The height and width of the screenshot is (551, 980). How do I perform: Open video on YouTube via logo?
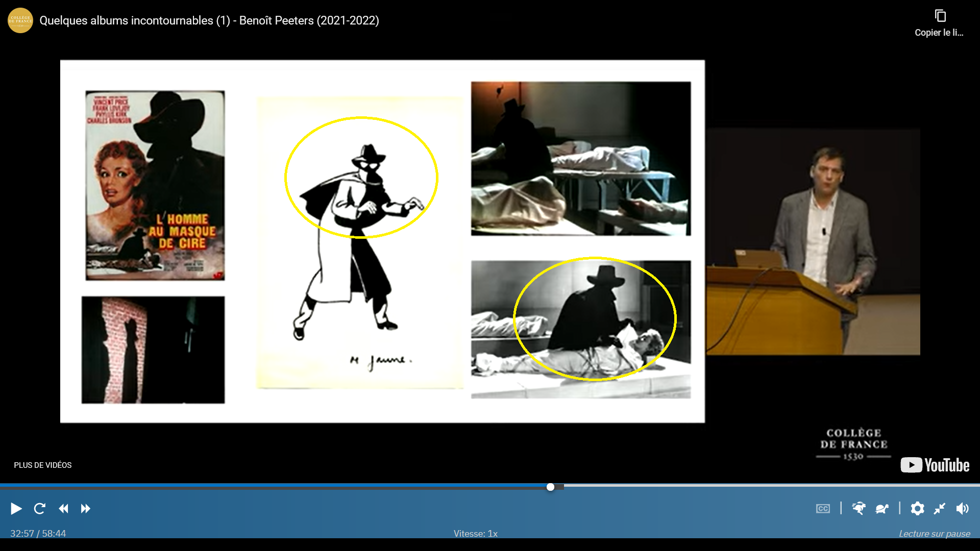click(x=935, y=465)
